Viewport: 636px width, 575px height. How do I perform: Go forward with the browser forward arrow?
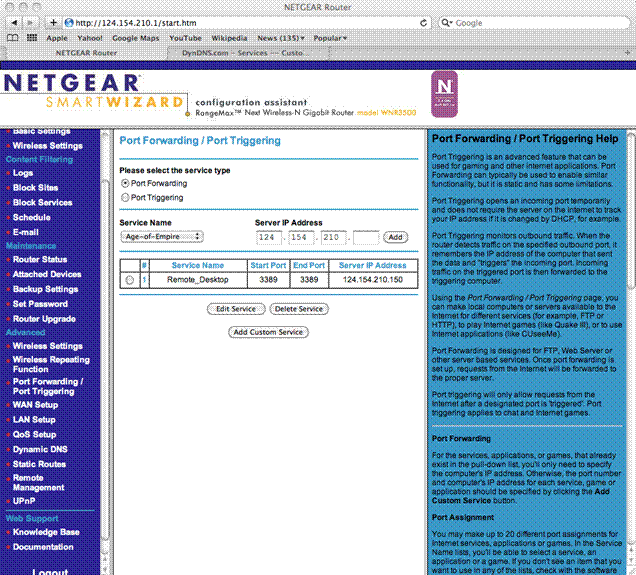coord(30,23)
